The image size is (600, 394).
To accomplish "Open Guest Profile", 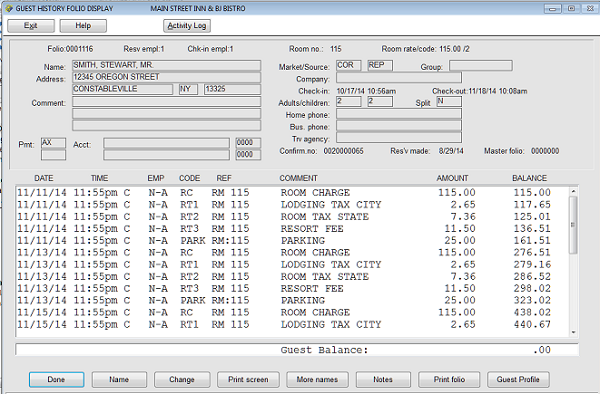I will pyautogui.click(x=518, y=379).
